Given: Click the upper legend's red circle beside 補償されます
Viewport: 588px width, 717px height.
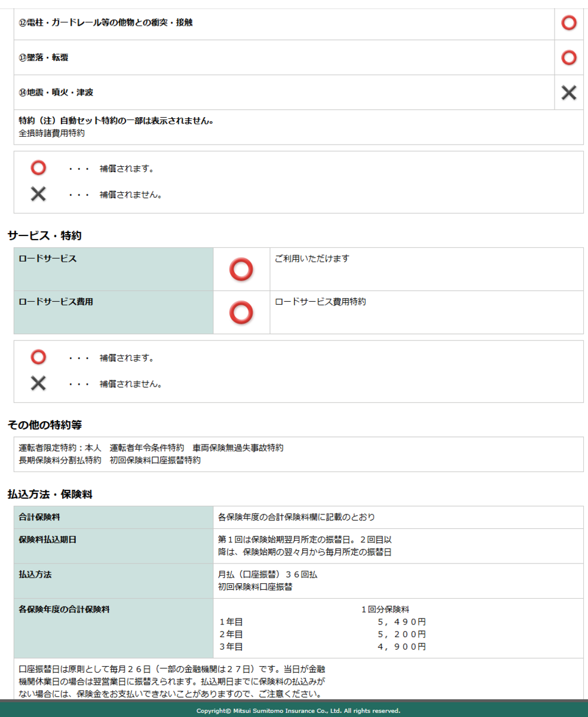Looking at the screenshot, I should pyautogui.click(x=38, y=168).
